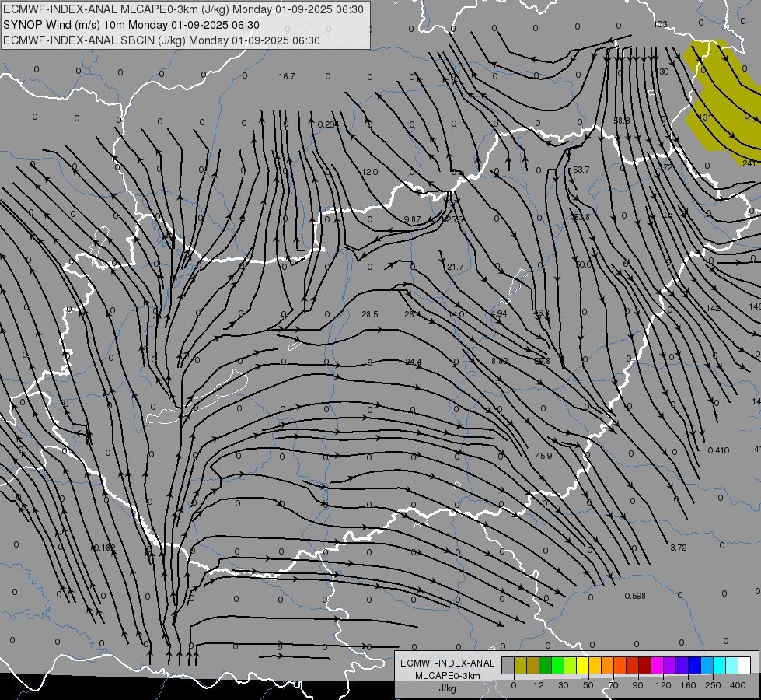Click the 0.598 map value
Viewport: 761px width, 700px height.
click(x=635, y=596)
